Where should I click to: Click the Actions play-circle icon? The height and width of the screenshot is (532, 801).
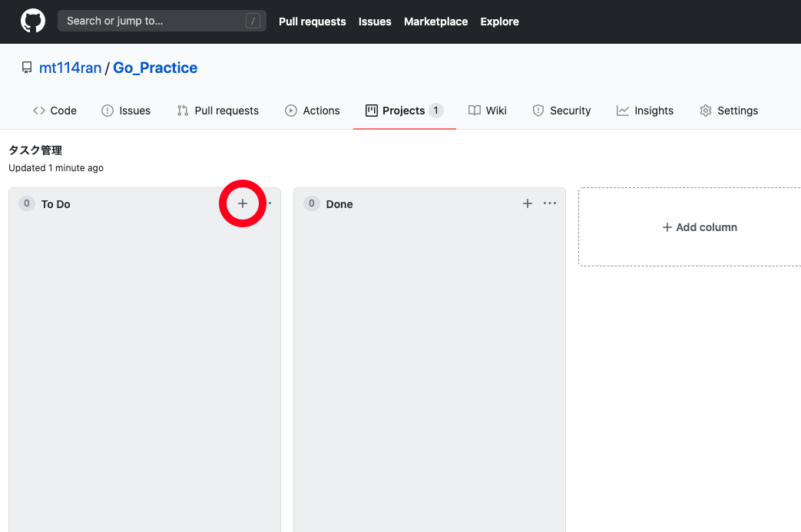tap(290, 111)
